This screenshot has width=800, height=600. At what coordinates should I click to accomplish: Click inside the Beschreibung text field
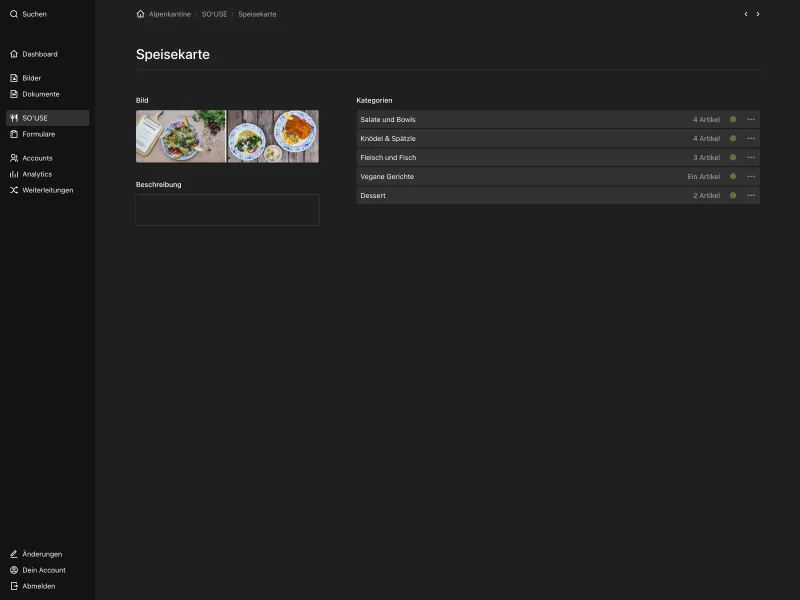coord(227,209)
